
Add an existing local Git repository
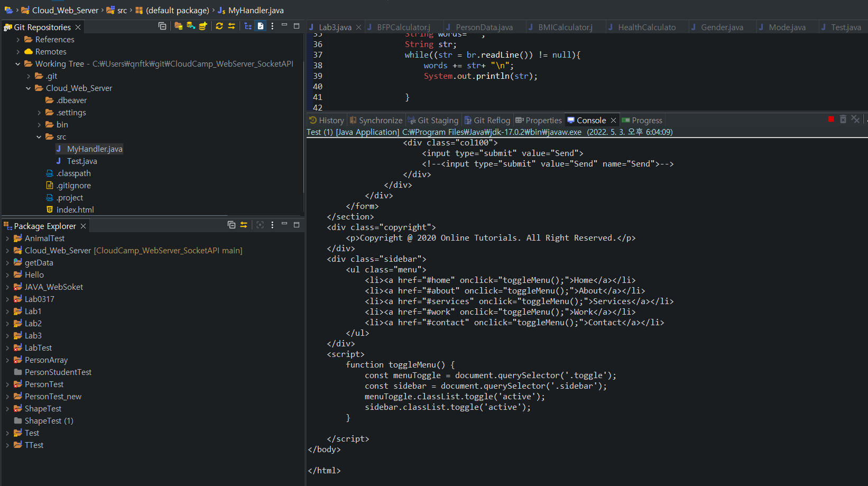178,26
